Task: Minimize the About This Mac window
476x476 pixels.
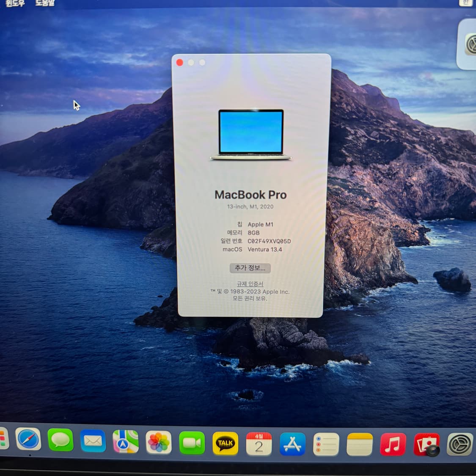Action: coord(191,63)
